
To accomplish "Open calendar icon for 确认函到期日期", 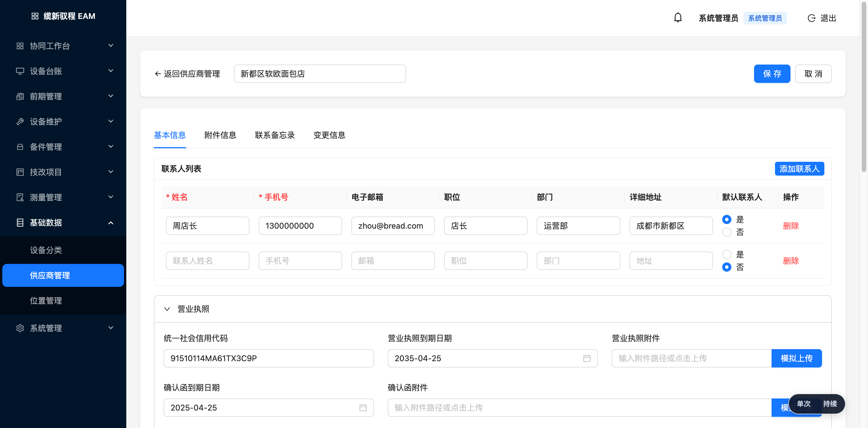I will (x=363, y=407).
